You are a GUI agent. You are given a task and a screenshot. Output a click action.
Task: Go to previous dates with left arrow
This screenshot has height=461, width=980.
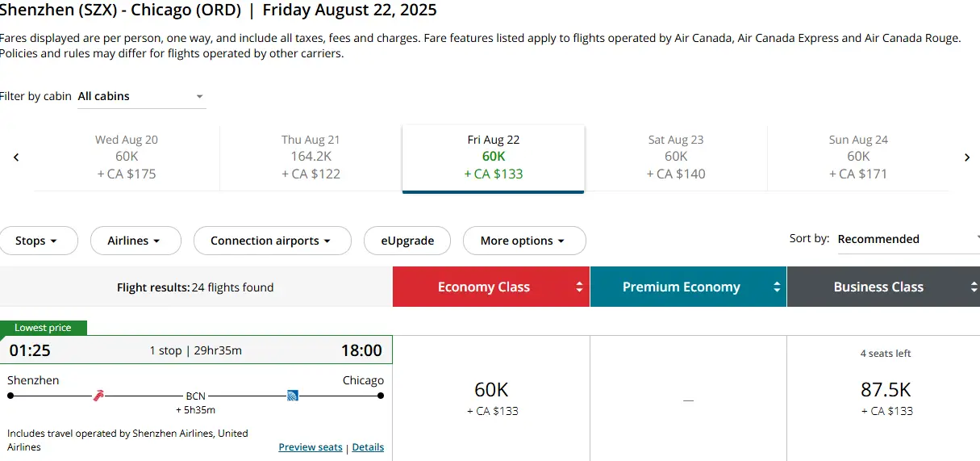[16, 157]
